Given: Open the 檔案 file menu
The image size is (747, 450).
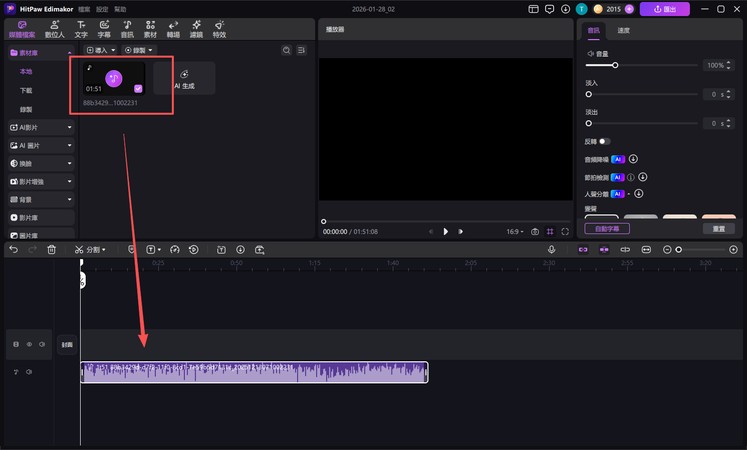Looking at the screenshot, I should coord(83,8).
